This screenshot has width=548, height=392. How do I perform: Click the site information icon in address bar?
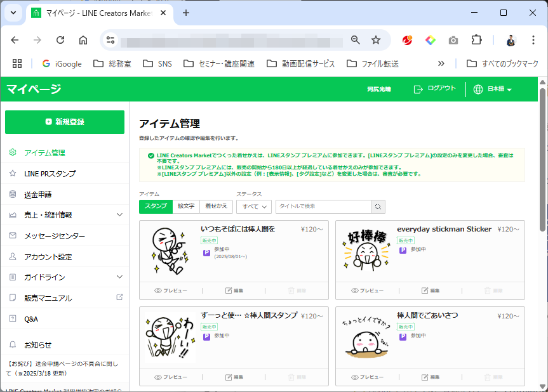click(x=110, y=40)
